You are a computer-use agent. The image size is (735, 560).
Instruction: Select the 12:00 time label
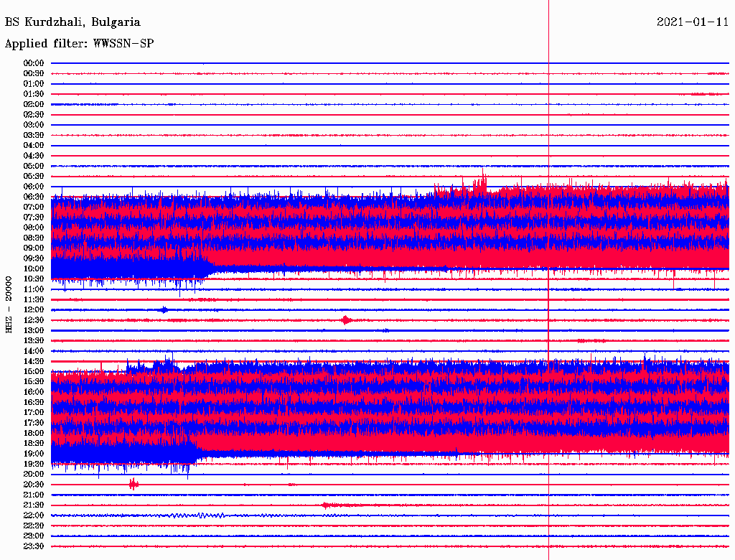tap(34, 310)
